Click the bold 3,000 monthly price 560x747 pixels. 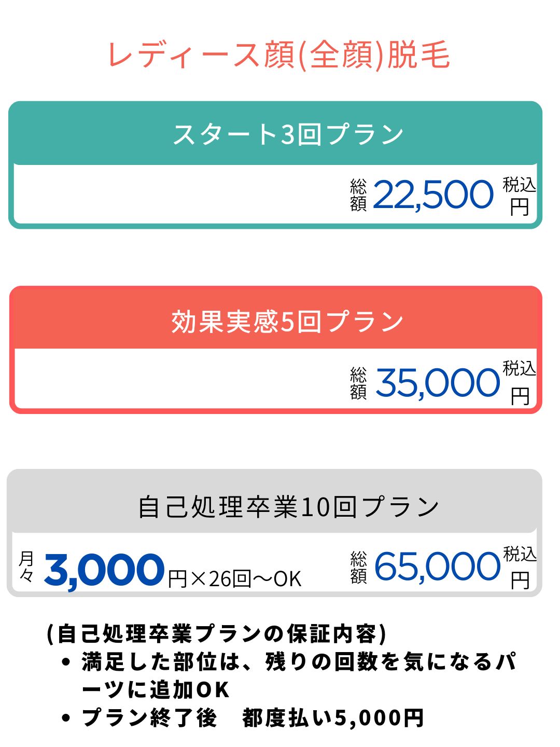(104, 570)
